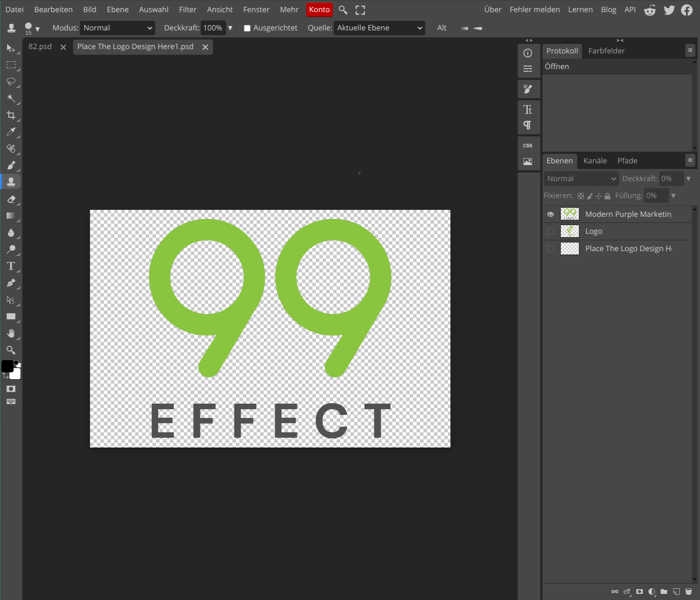Enable the Ausgerichtet checkbox
The height and width of the screenshot is (600, 700).
point(247,28)
